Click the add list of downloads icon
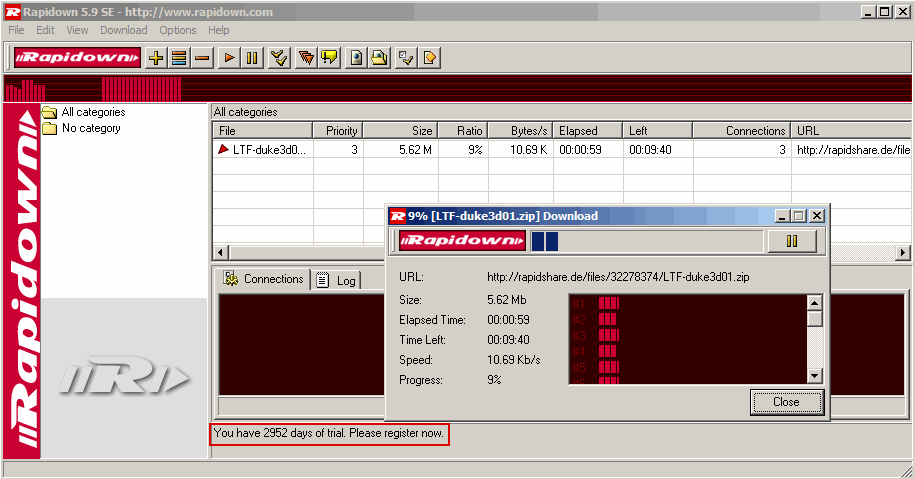 179,58
